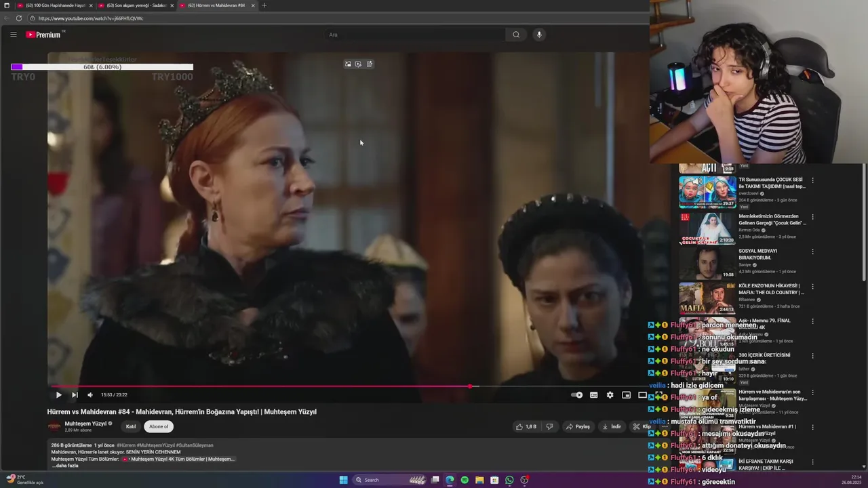The width and height of the screenshot is (868, 488).
Task: Open options for '300 İÇERİK ÜRETİCİSİNİ' video
Action: coord(812,355)
